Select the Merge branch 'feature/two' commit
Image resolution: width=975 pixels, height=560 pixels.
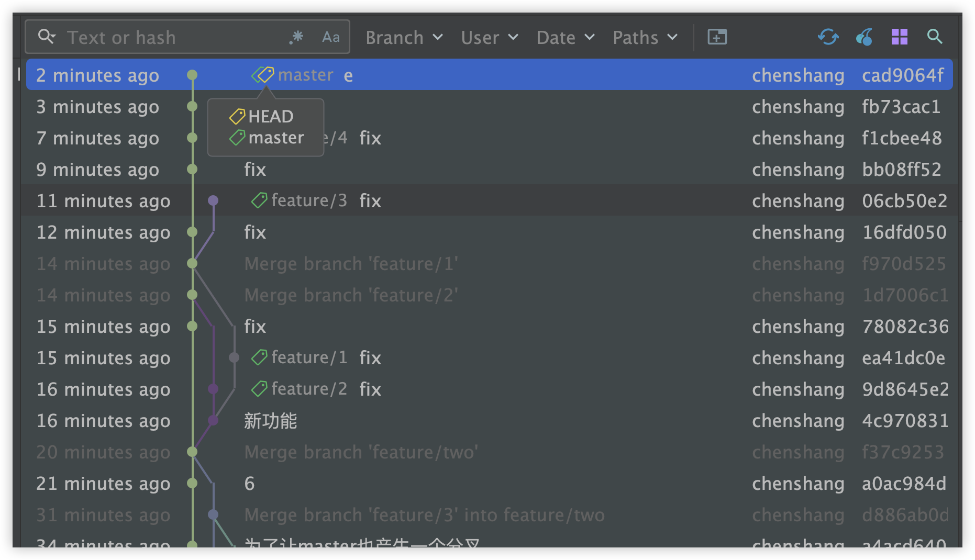361,452
